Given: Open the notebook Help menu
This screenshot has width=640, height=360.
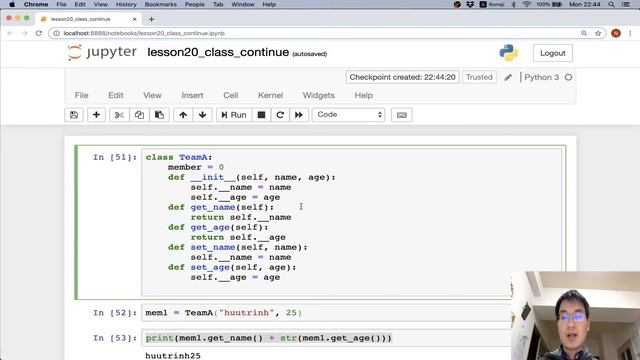Looking at the screenshot, I should tap(363, 95).
